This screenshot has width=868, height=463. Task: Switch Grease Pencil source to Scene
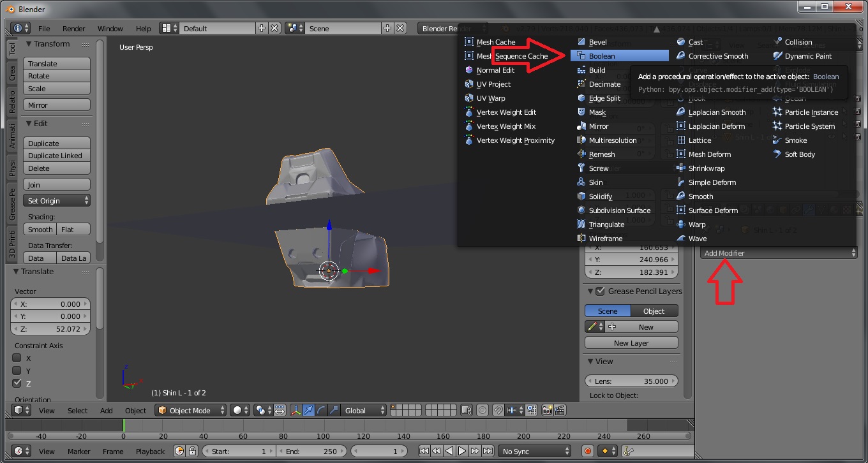pos(608,311)
